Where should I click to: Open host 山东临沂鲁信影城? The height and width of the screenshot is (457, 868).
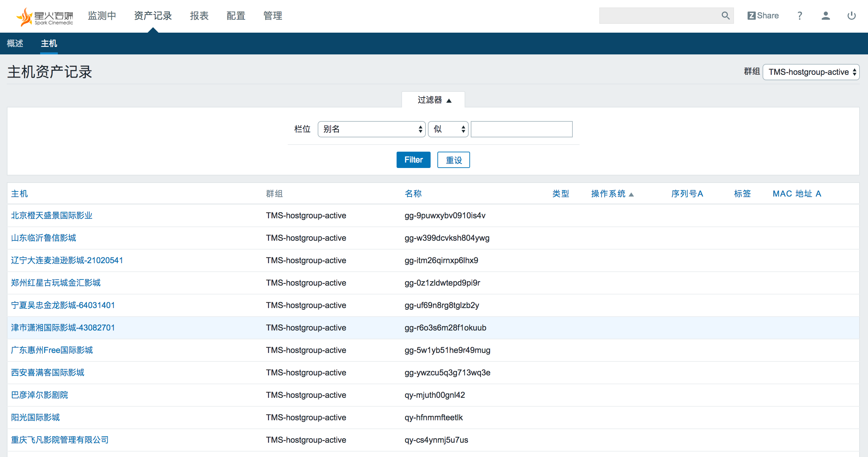[44, 238]
